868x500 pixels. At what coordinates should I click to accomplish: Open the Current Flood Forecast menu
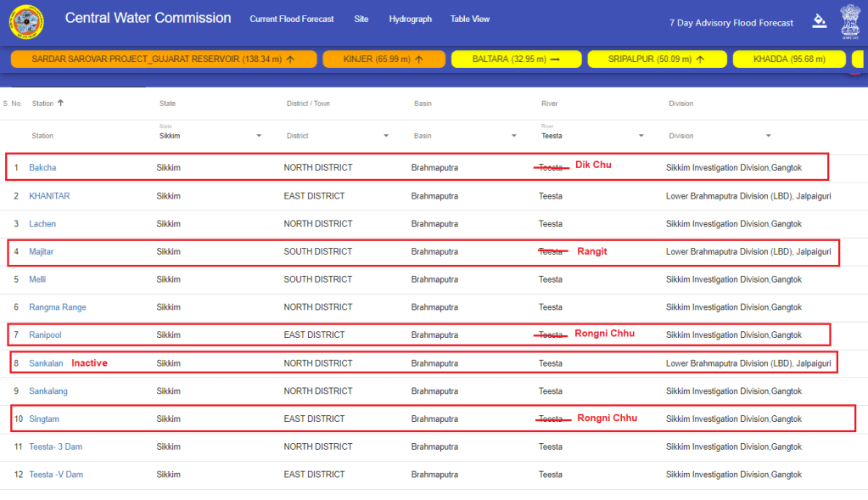pyautogui.click(x=292, y=19)
